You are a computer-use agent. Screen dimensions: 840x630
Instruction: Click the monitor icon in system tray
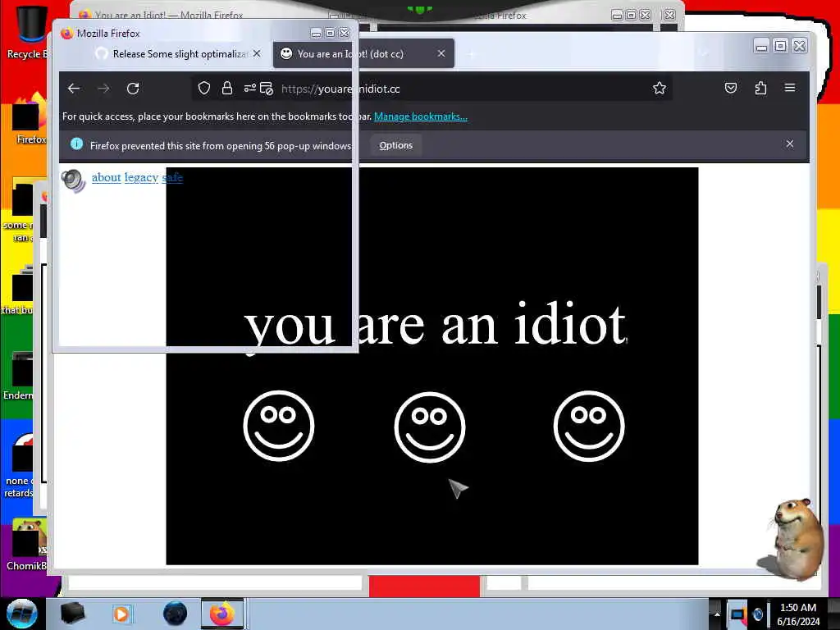738,614
